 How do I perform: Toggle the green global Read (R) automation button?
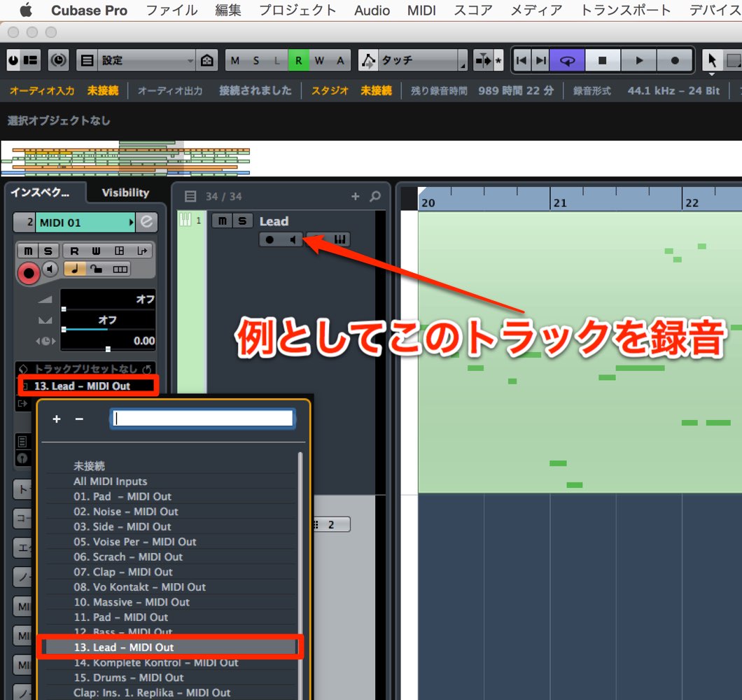click(x=299, y=60)
